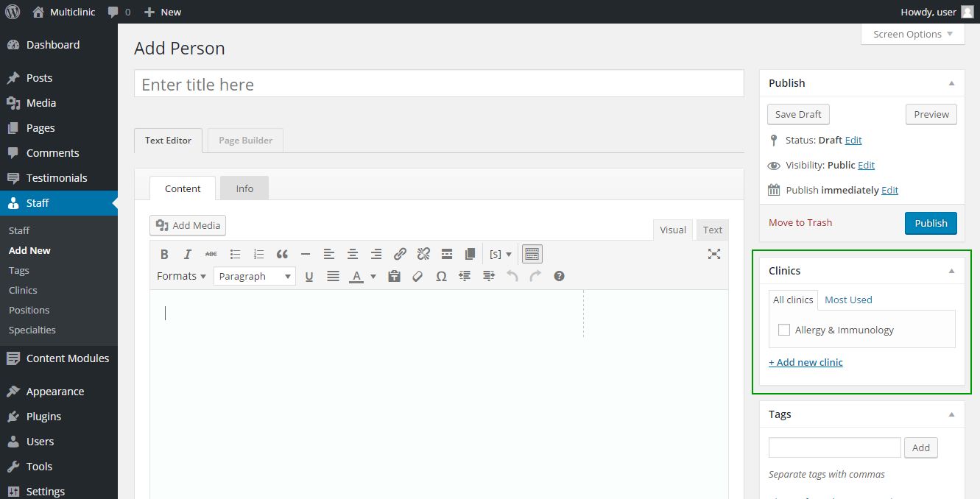Edit the publish immediately schedule
This screenshot has width=980, height=499.
click(890, 190)
